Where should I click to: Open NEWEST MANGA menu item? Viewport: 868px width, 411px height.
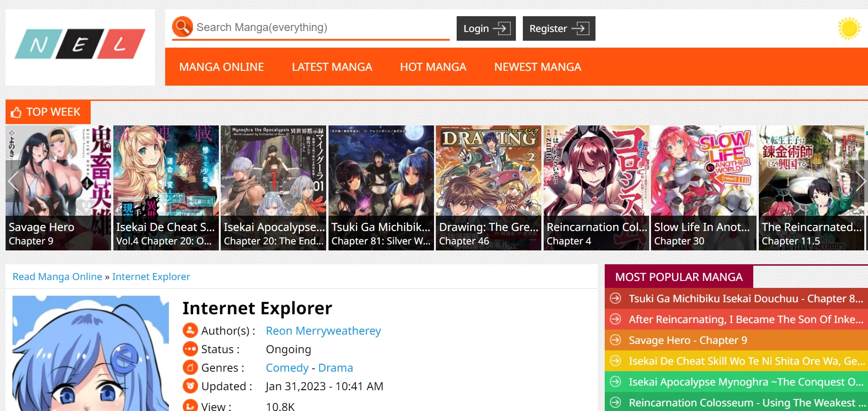pyautogui.click(x=538, y=67)
